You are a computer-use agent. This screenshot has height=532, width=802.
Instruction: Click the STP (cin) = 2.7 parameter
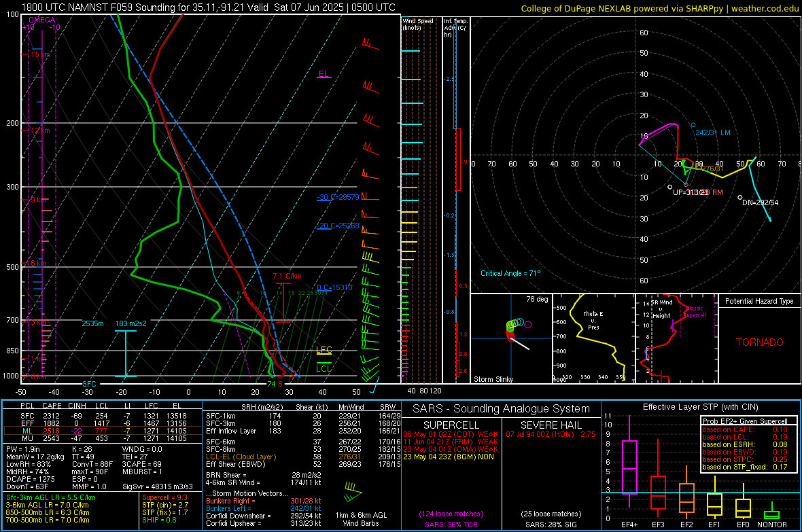[165, 505]
